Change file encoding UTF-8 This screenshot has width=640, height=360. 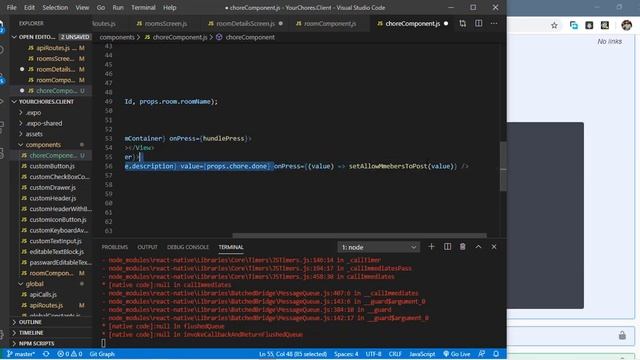pyautogui.click(x=373, y=354)
